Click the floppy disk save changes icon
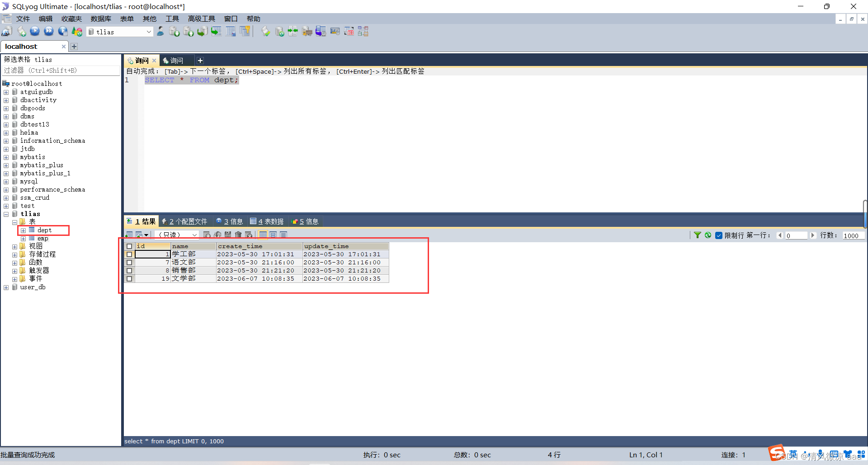Viewport: 868px width, 465px height. tap(228, 235)
